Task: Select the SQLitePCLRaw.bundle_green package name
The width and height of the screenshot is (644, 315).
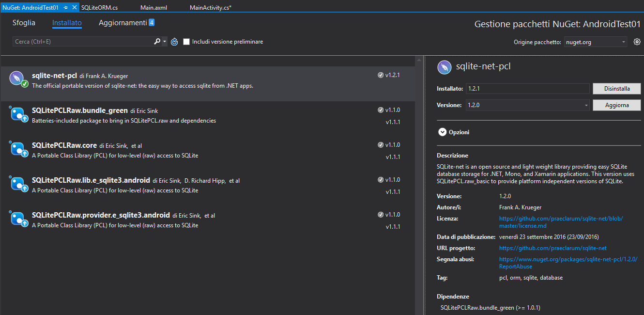Action: 80,110
